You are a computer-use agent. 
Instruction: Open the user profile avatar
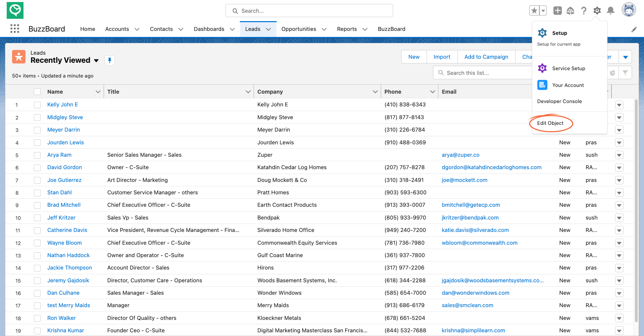tap(629, 10)
